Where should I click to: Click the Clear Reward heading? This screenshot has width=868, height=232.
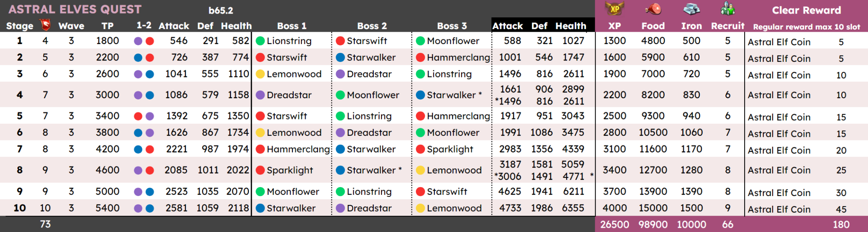pyautogui.click(x=806, y=10)
